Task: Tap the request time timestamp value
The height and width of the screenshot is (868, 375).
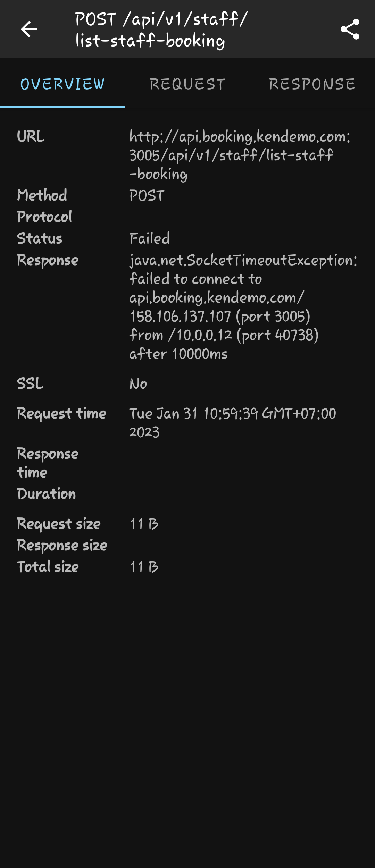Action: pyautogui.click(x=232, y=422)
